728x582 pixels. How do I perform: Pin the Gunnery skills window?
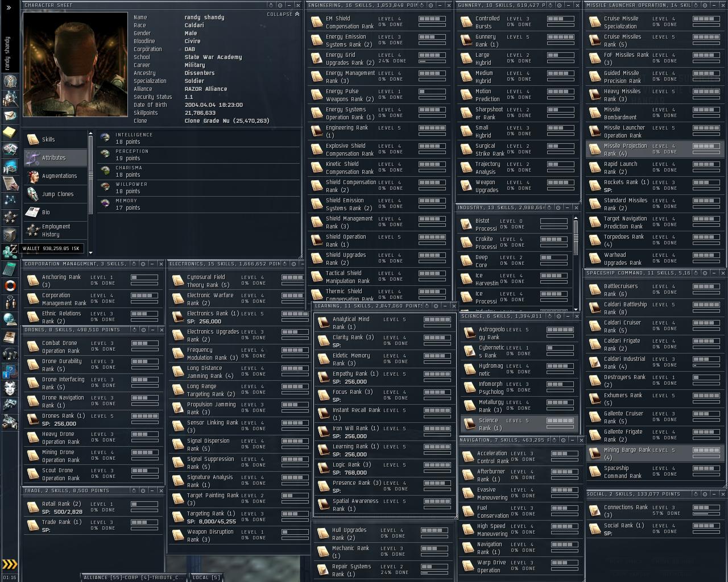[558, 5]
